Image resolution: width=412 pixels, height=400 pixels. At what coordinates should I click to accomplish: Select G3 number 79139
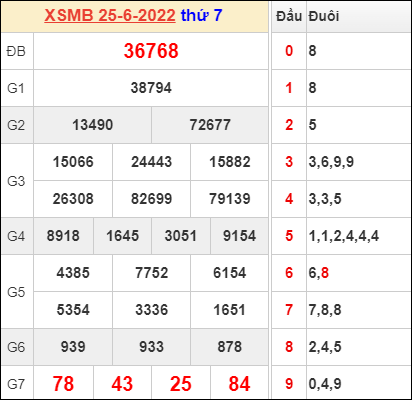click(x=230, y=199)
